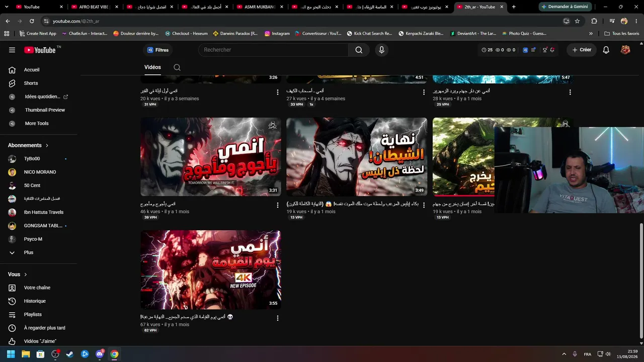Image resolution: width=644 pixels, height=362 pixels.
Task: Open Discord from taskbar
Action: click(x=100, y=354)
